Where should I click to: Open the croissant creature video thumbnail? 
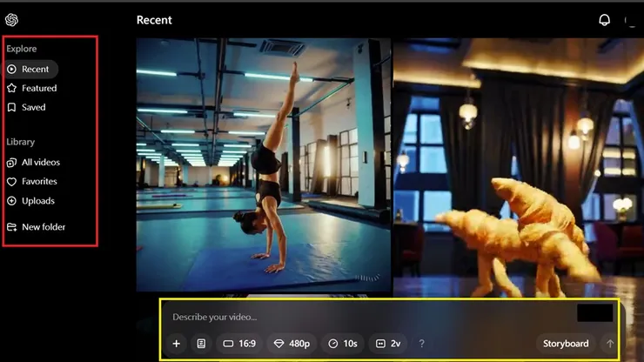(519, 168)
